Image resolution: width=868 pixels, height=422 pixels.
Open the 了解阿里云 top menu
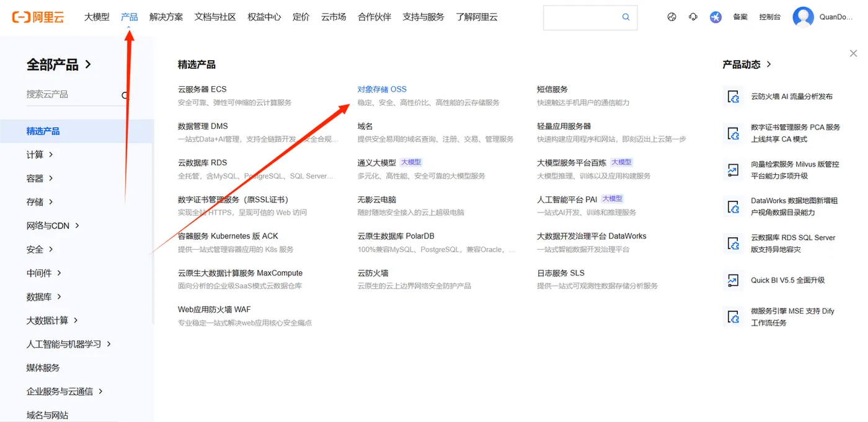(477, 17)
